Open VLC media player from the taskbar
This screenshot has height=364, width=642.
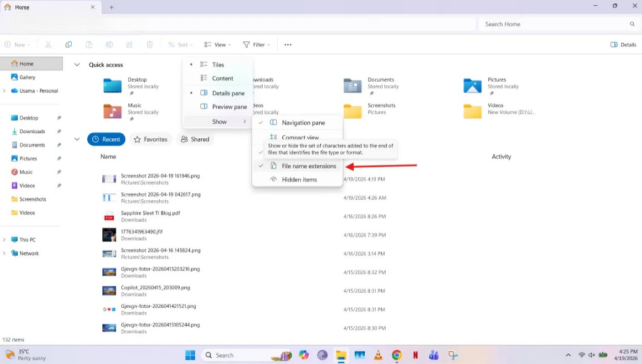click(x=378, y=355)
